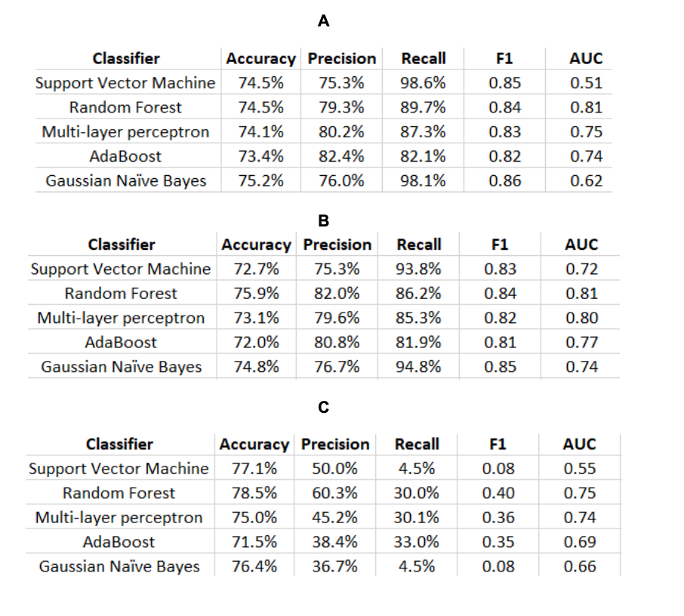
Task: Select the Recall header in table B
Action: click(x=418, y=245)
